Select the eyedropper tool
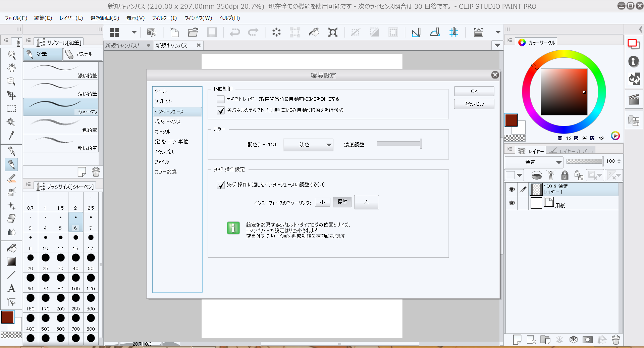 click(x=11, y=135)
